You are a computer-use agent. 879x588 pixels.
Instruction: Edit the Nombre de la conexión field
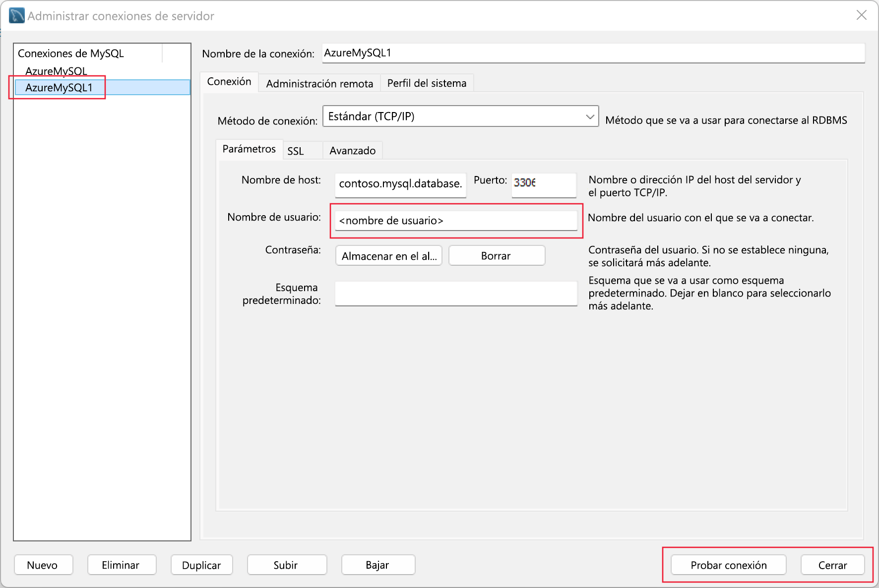(x=593, y=53)
